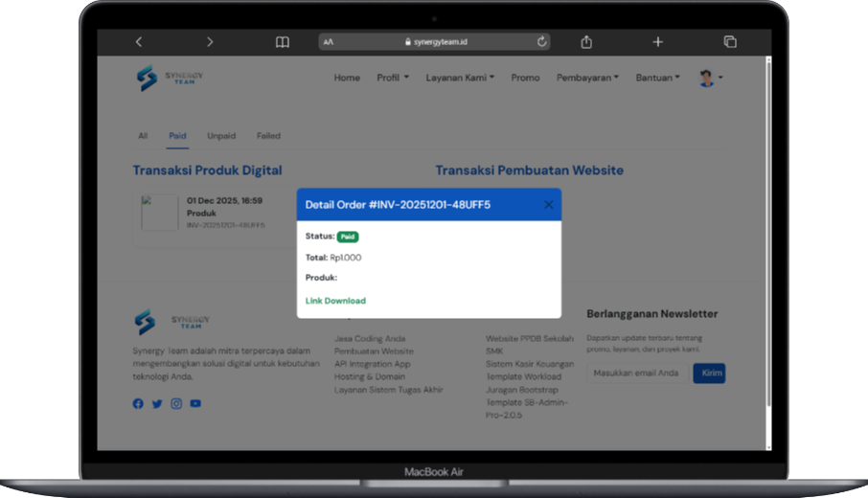Open the share icon in toolbar

tap(586, 42)
